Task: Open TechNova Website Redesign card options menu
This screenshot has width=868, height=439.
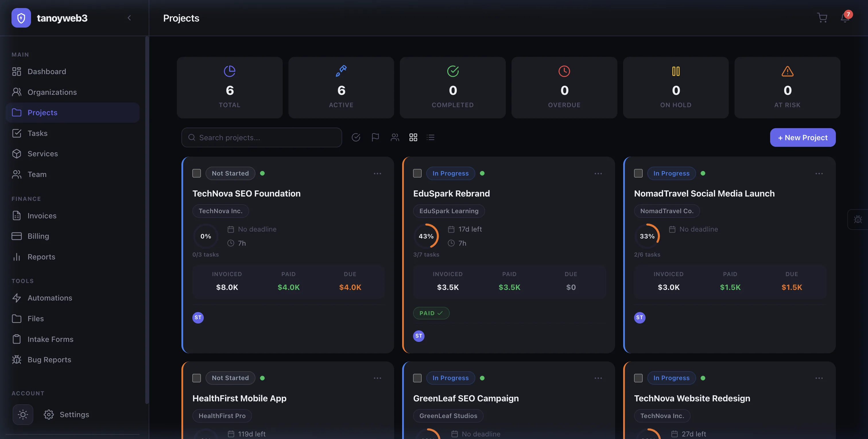Action: click(819, 378)
